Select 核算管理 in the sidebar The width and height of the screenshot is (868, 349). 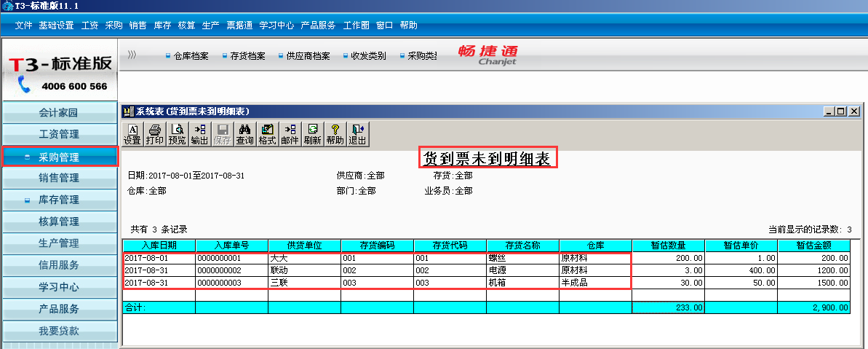point(60,221)
